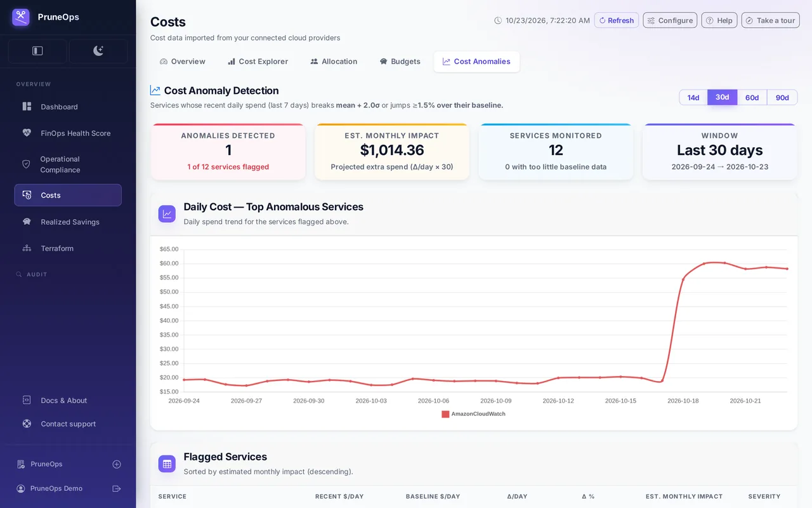Collapse sidebar with panel toggle icon
The width and height of the screenshot is (812, 508).
tap(37, 51)
